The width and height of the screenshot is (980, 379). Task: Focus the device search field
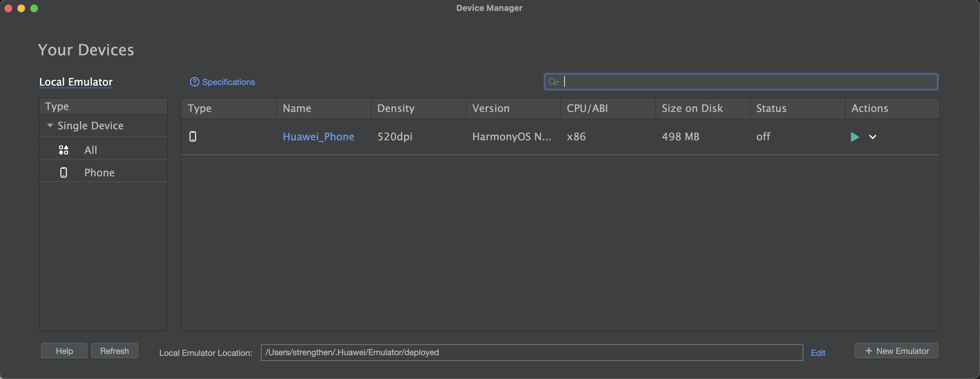click(746, 81)
